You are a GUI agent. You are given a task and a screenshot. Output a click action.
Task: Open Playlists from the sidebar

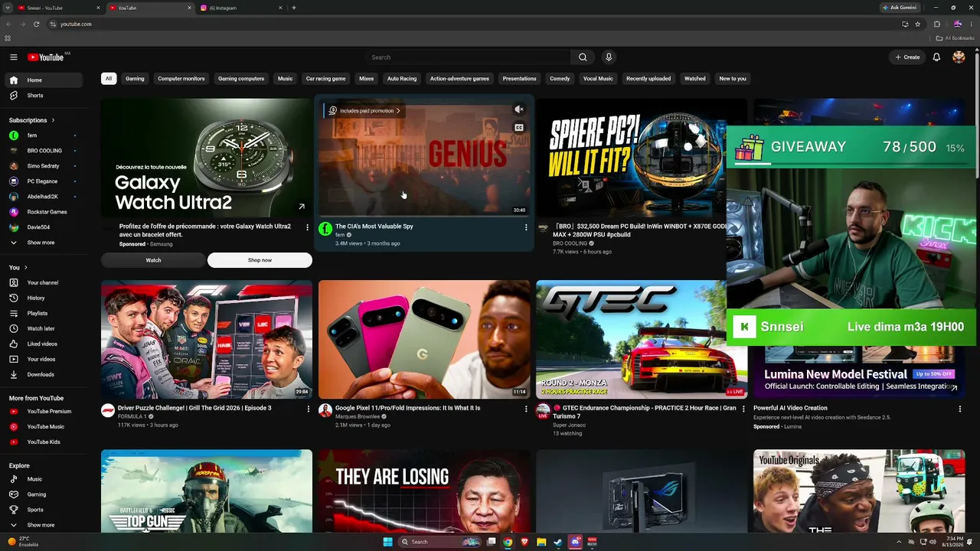[44, 313]
